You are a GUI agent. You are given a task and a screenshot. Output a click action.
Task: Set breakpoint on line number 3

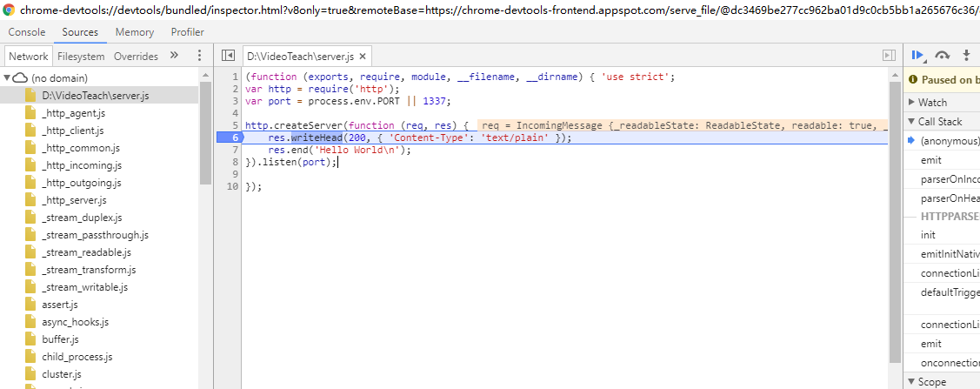pos(235,101)
